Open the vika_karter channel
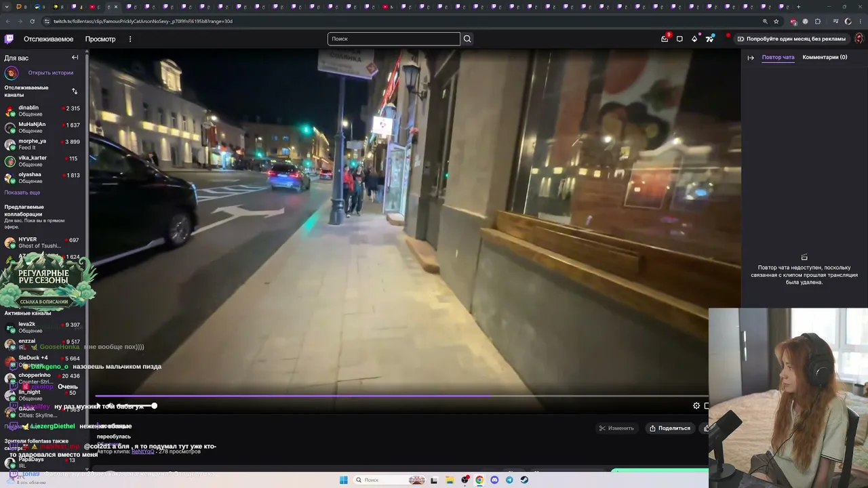The height and width of the screenshot is (488, 868). click(42, 161)
